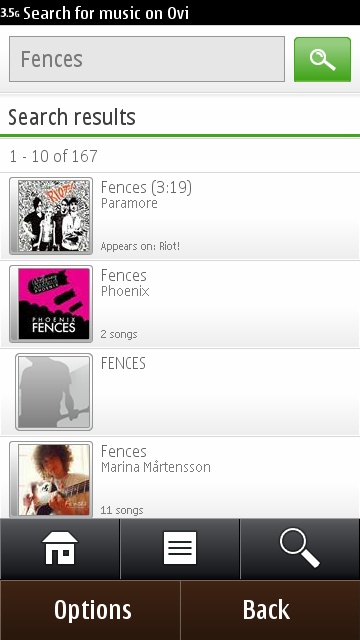Open Paramore Riot! album cover thumbnail
This screenshot has height=640, width=360.
tap(51, 216)
